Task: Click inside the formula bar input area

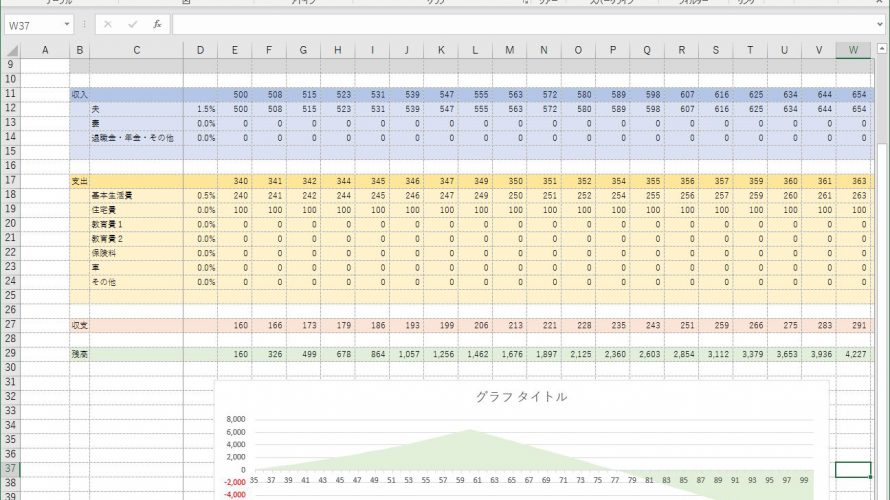Action: coord(524,25)
